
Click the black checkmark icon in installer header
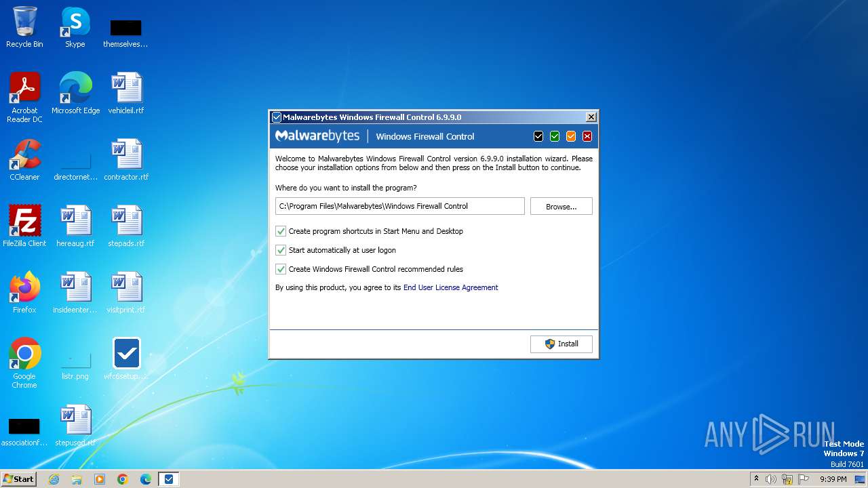tap(538, 136)
